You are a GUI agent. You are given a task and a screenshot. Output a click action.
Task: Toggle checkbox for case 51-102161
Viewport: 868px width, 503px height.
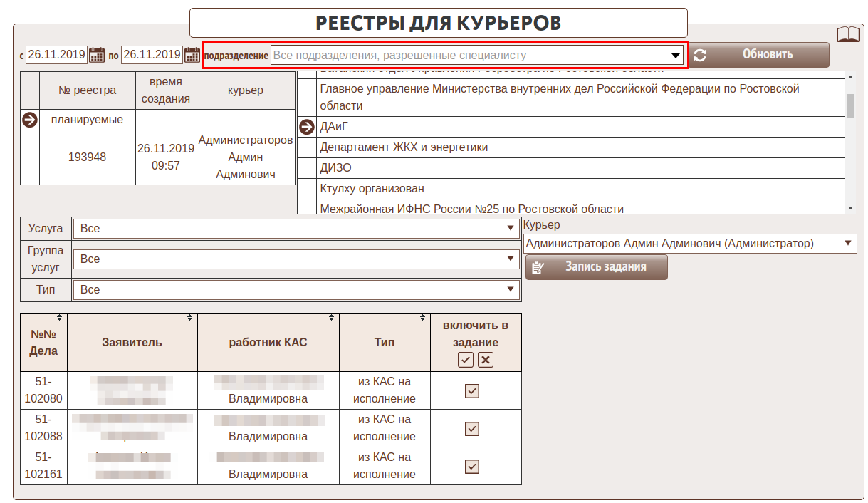(x=471, y=467)
